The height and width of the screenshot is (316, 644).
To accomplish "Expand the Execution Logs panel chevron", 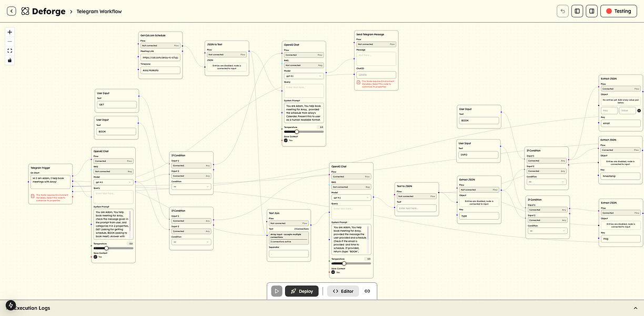I will (x=635, y=308).
